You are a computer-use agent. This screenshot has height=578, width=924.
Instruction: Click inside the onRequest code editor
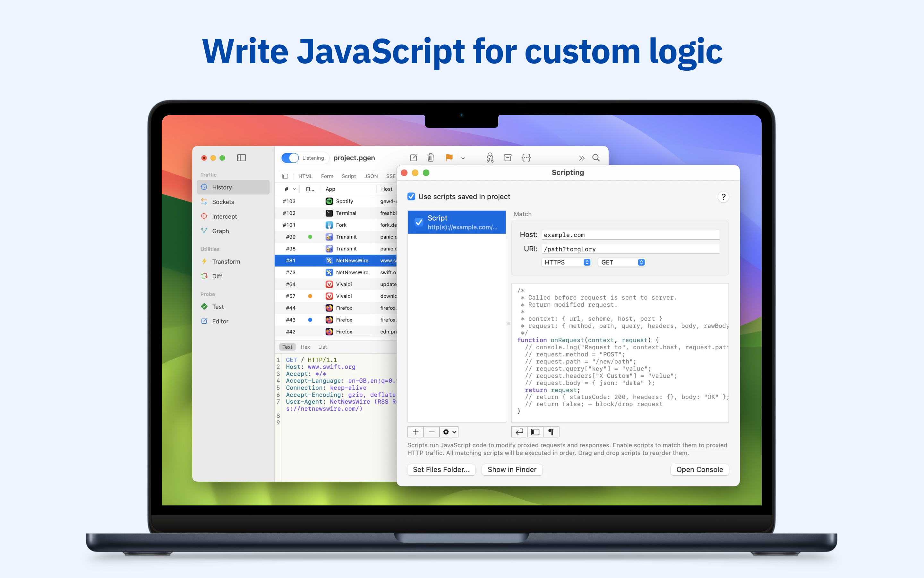[620, 353]
